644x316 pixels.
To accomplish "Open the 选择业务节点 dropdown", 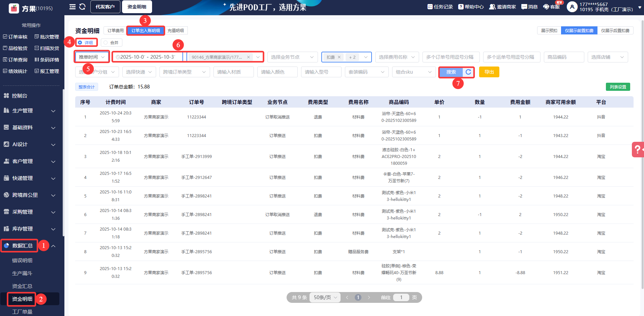I will [293, 57].
